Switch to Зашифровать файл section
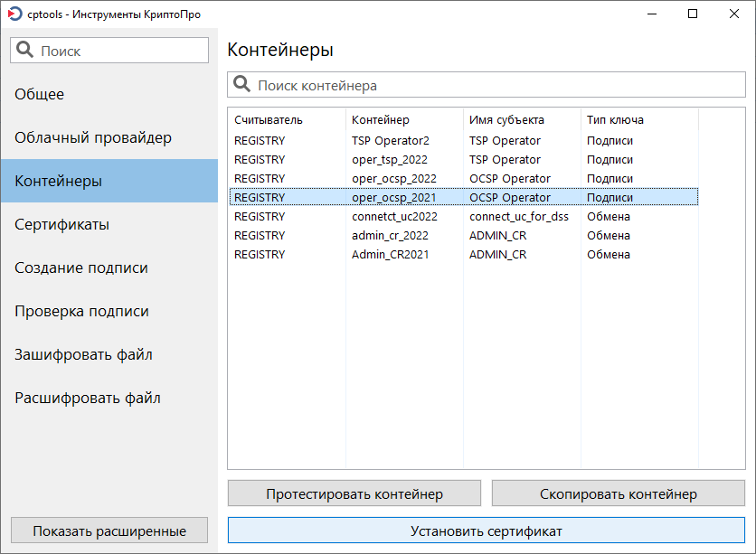756x554 pixels. click(x=109, y=354)
